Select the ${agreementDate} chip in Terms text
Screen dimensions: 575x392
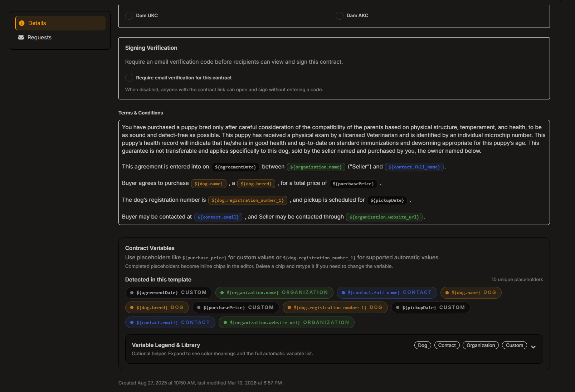pos(235,167)
